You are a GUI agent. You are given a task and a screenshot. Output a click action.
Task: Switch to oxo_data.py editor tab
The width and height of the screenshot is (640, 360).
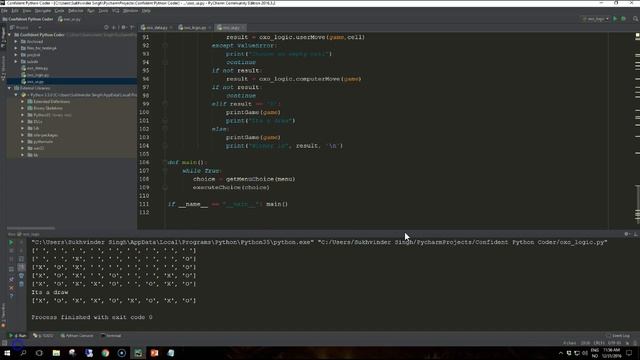tap(157, 28)
